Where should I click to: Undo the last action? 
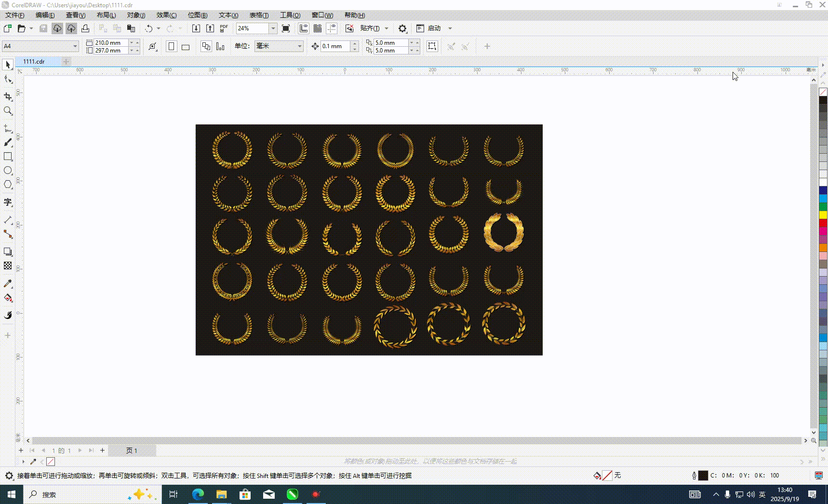tap(149, 28)
